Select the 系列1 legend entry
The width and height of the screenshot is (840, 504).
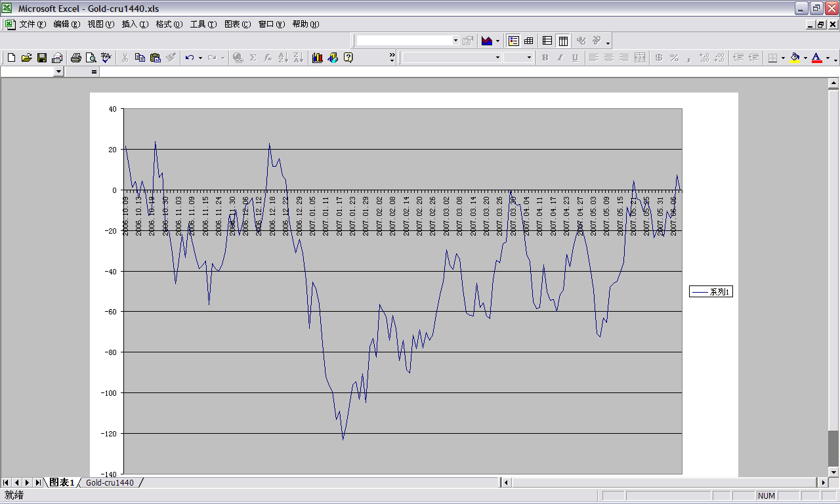tap(711, 292)
